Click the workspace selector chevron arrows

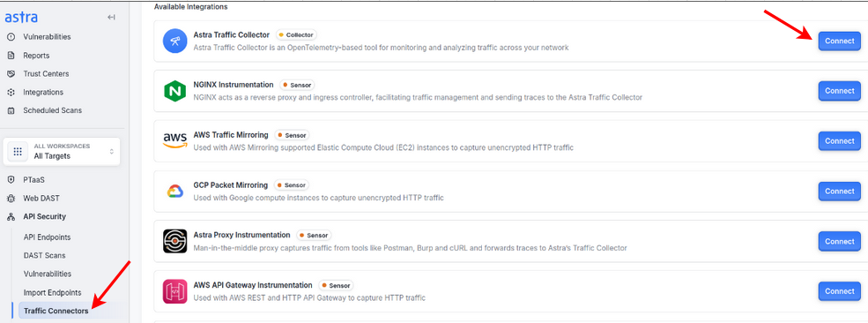[111, 151]
